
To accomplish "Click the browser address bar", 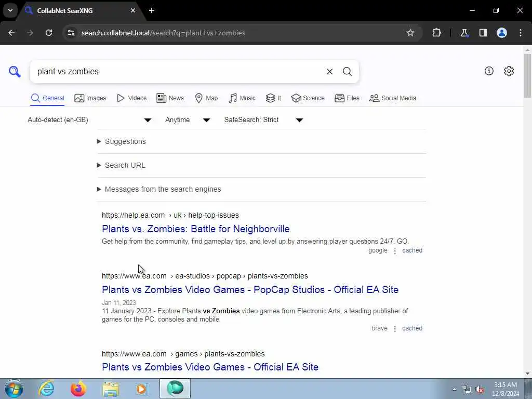I will (x=237, y=33).
